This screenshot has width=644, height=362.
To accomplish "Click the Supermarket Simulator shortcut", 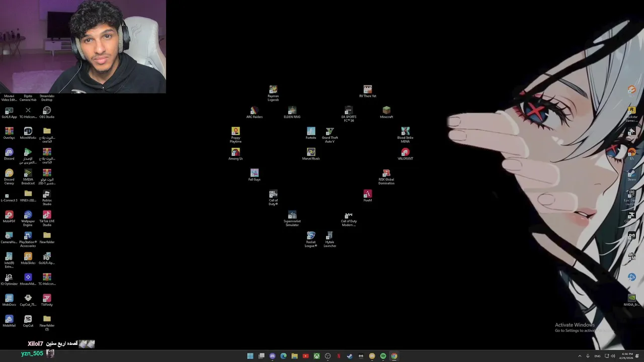I will (292, 219).
